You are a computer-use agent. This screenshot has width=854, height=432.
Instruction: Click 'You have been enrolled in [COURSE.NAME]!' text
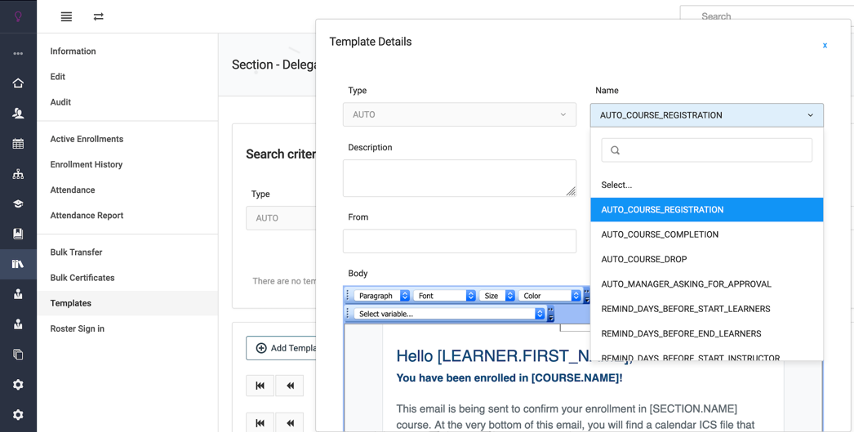pyautogui.click(x=509, y=378)
